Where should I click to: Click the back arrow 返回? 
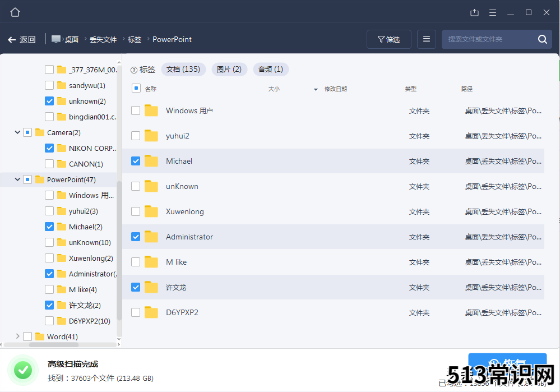[22, 39]
